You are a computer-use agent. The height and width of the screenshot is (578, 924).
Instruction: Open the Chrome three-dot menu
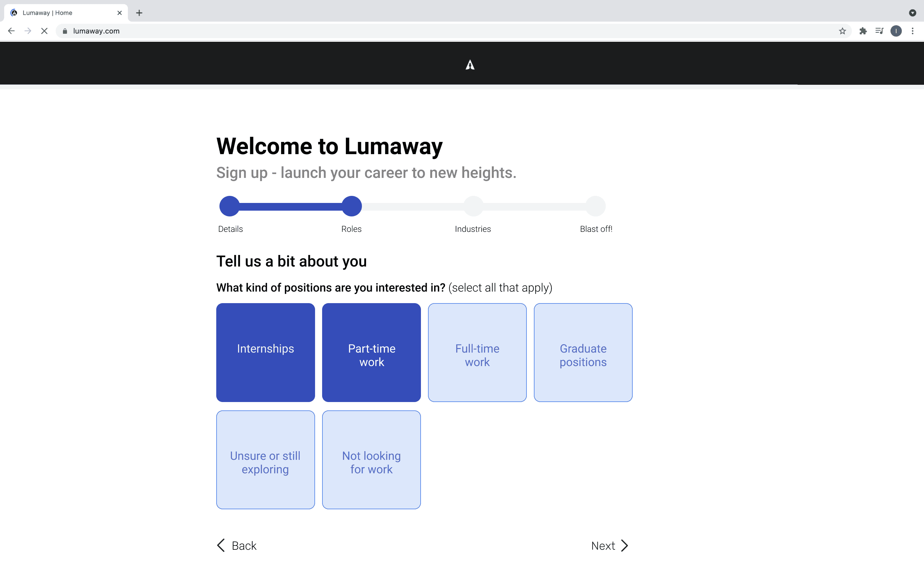[912, 31]
